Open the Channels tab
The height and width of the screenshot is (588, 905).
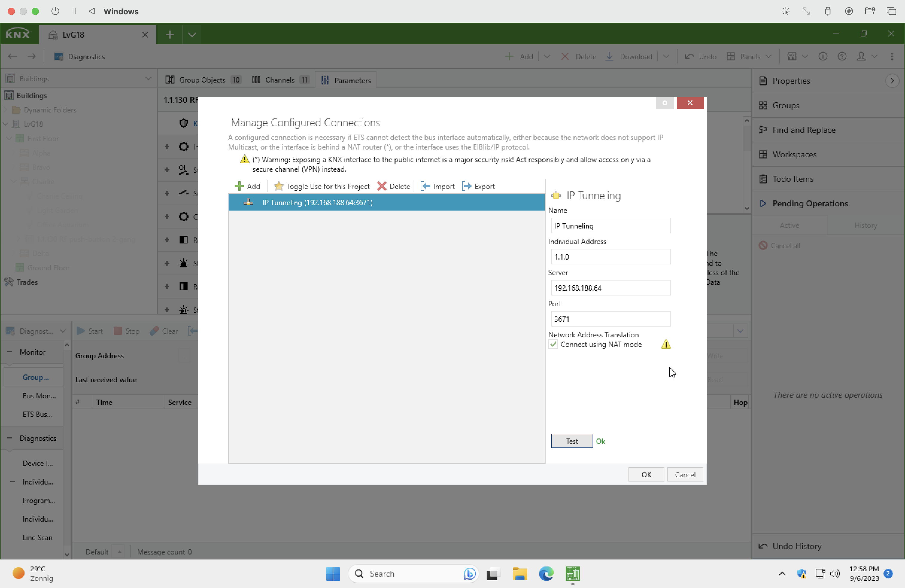280,80
